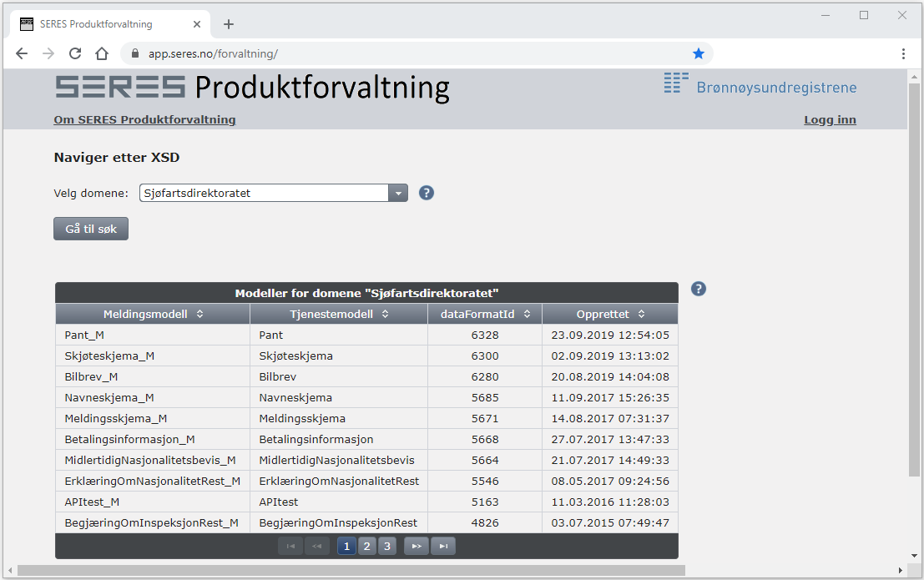The width and height of the screenshot is (924, 580).
Task: Toggle the bookmark star in address bar
Action: (x=699, y=53)
